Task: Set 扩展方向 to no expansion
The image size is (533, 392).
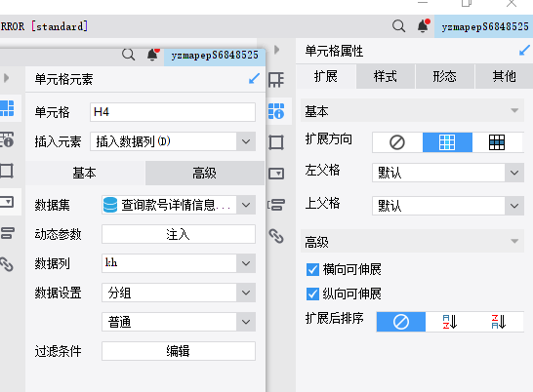Action: [x=397, y=142]
